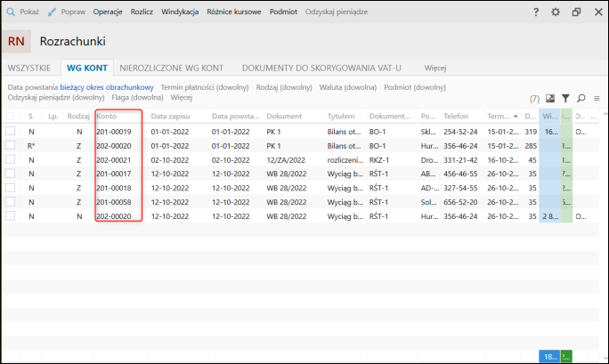The width and height of the screenshot is (609, 364).
Task: Open the Odzyskaj pieniądze (dowolny) filter
Action: (x=56, y=97)
